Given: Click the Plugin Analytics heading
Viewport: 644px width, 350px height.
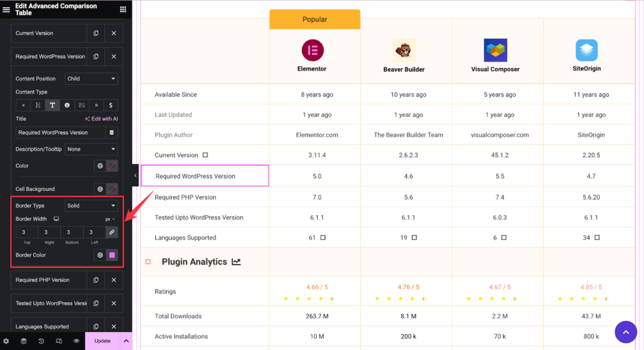Looking at the screenshot, I should pyautogui.click(x=194, y=262).
